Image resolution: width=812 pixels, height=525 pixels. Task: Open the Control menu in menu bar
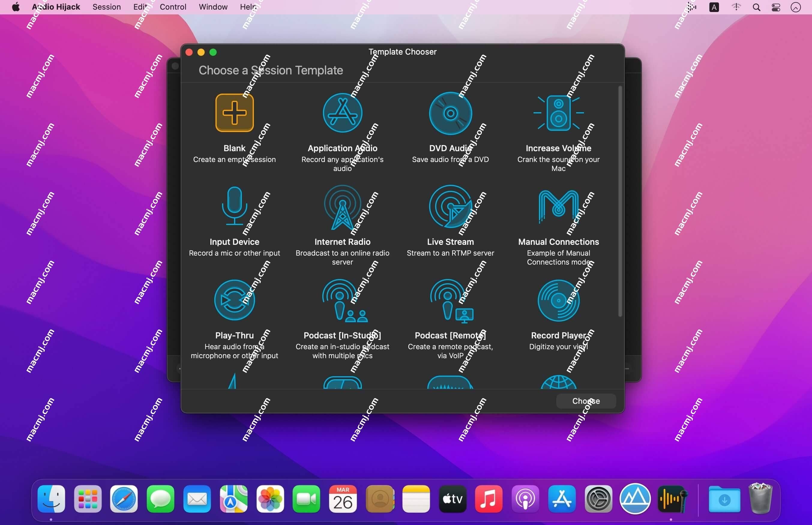pos(173,7)
